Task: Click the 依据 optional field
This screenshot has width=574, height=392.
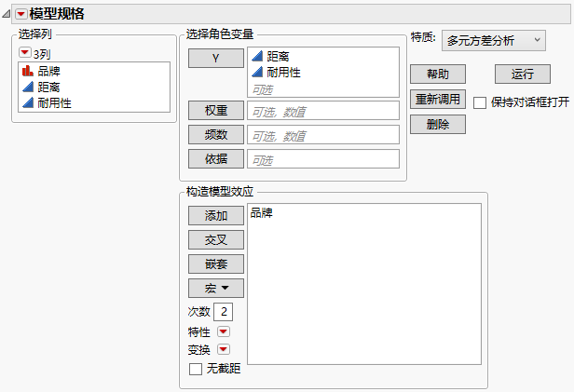Action: coord(323,158)
